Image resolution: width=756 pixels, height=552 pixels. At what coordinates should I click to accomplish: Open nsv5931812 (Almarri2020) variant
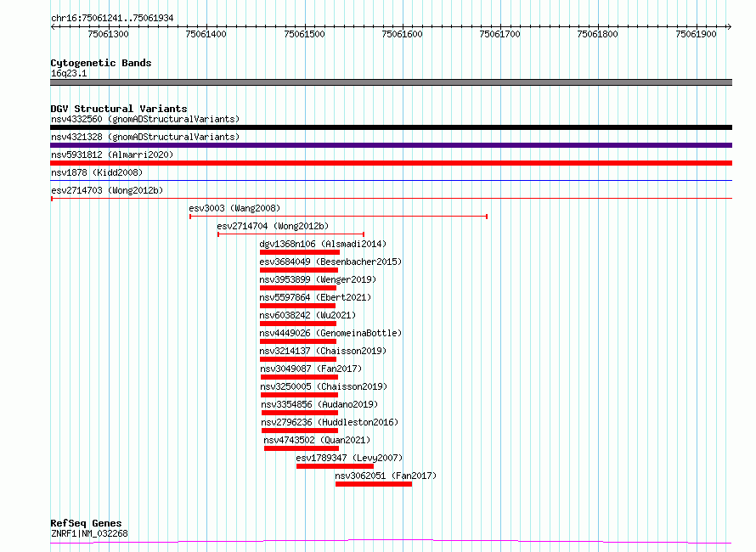[x=112, y=155]
